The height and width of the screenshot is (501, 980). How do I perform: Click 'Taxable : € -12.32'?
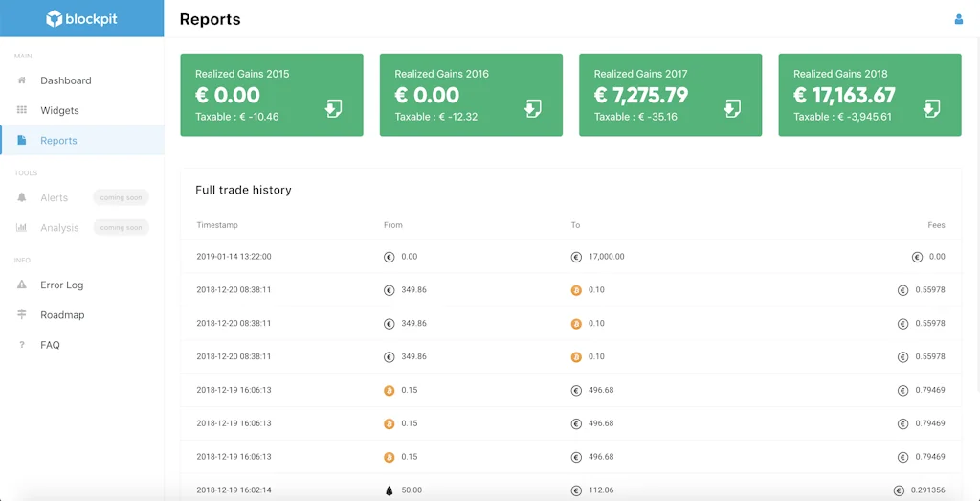(436, 117)
